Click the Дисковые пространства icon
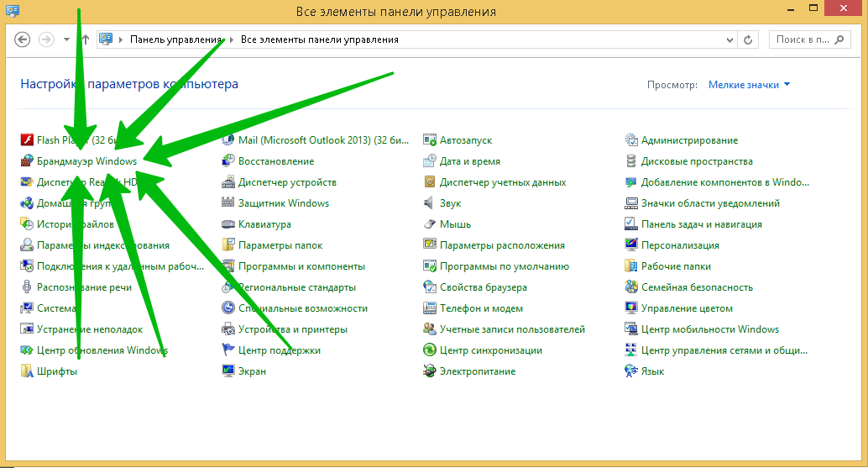 pyautogui.click(x=631, y=161)
